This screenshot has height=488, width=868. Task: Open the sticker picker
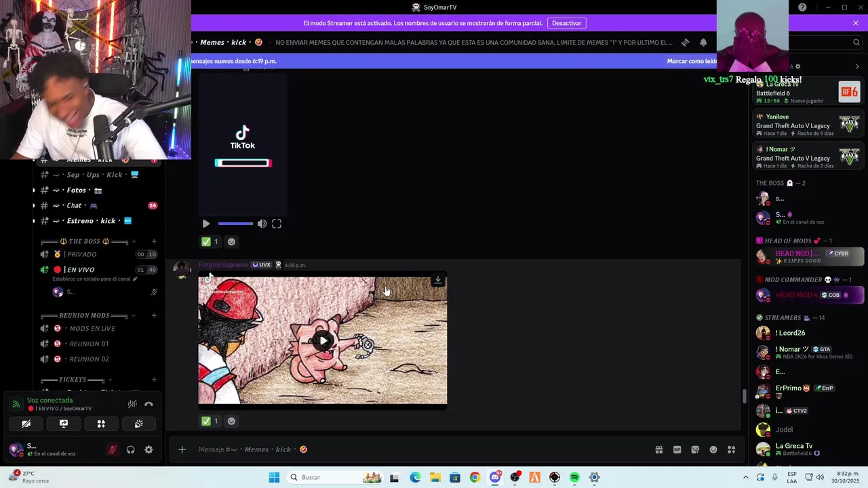point(695,449)
